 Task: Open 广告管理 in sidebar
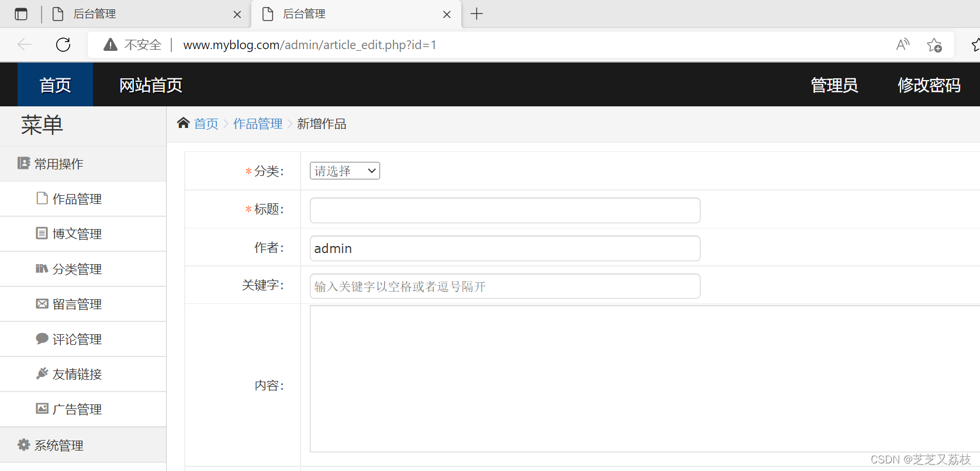[x=83, y=409]
